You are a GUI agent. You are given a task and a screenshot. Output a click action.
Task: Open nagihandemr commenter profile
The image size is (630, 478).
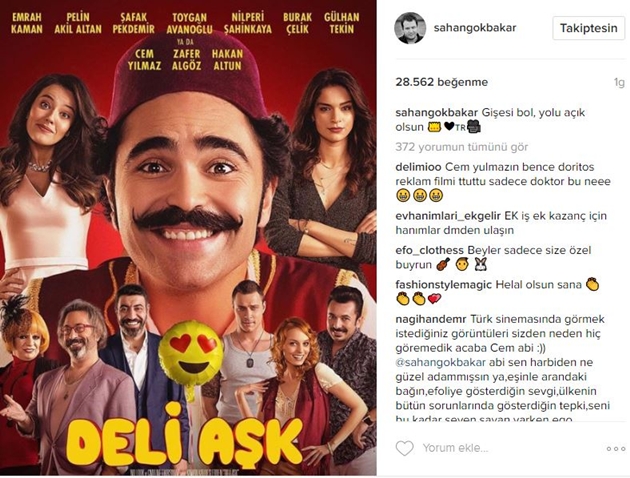[x=431, y=319]
